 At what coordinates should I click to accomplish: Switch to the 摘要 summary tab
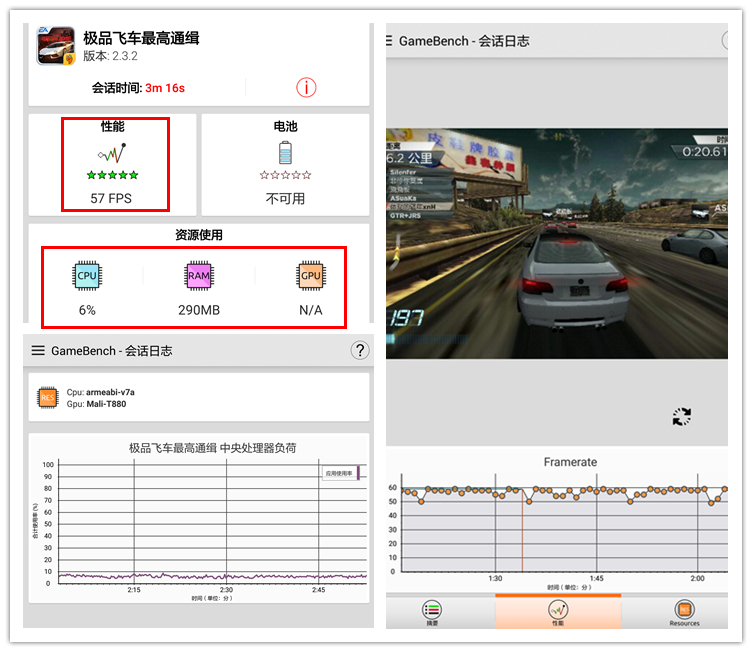[x=432, y=612]
